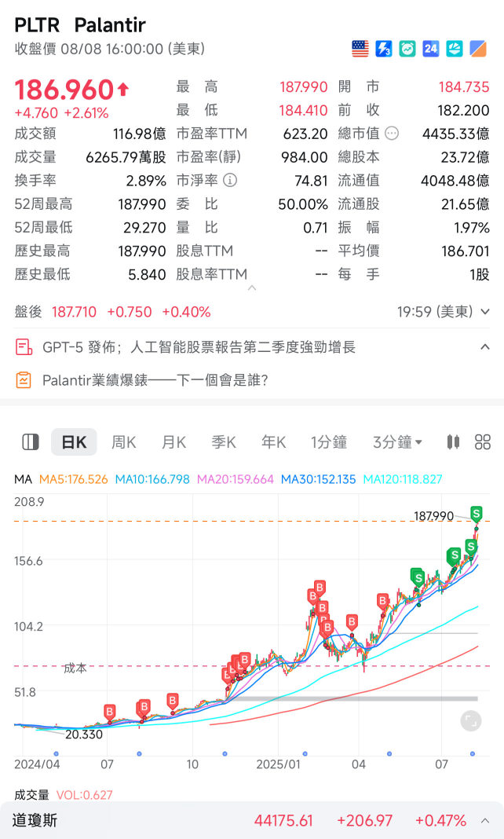Tap the fullscreen expand chart button
Image resolution: width=504 pixels, height=839 pixels.
[471, 720]
